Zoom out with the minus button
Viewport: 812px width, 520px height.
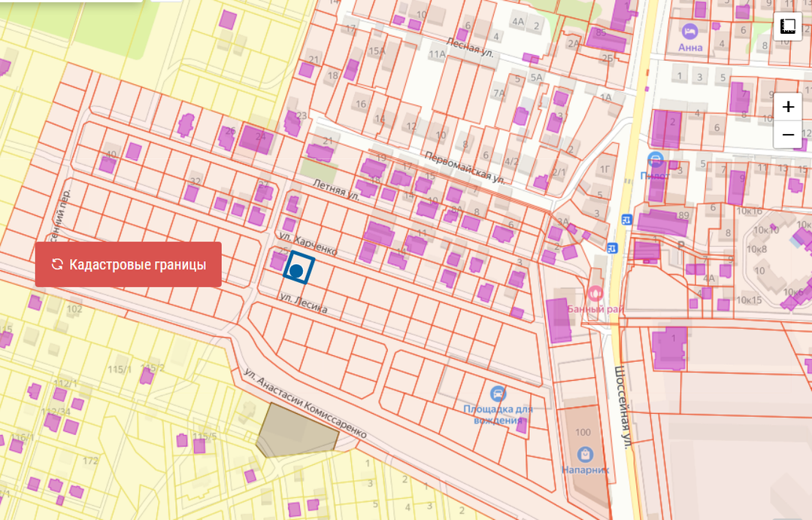(788, 135)
